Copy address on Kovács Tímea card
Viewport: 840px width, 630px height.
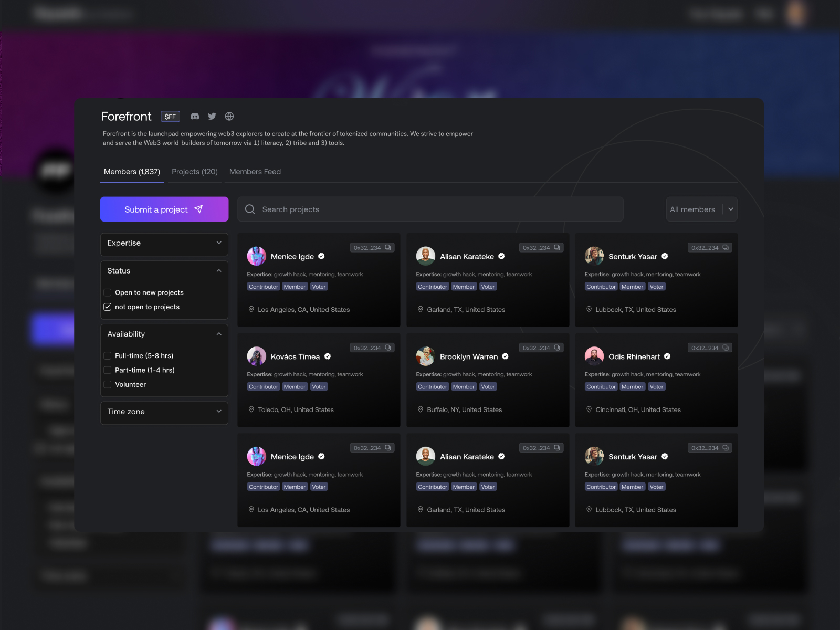(388, 348)
